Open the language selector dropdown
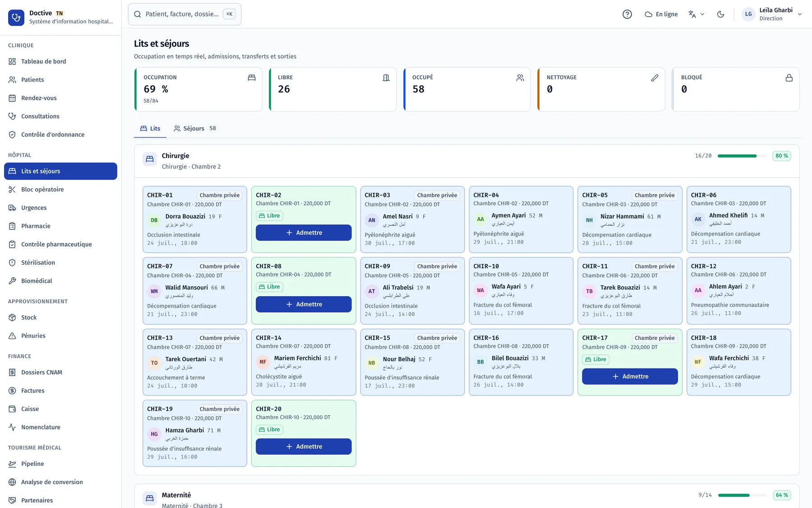Screen dimensions: 812x508 (696, 14)
